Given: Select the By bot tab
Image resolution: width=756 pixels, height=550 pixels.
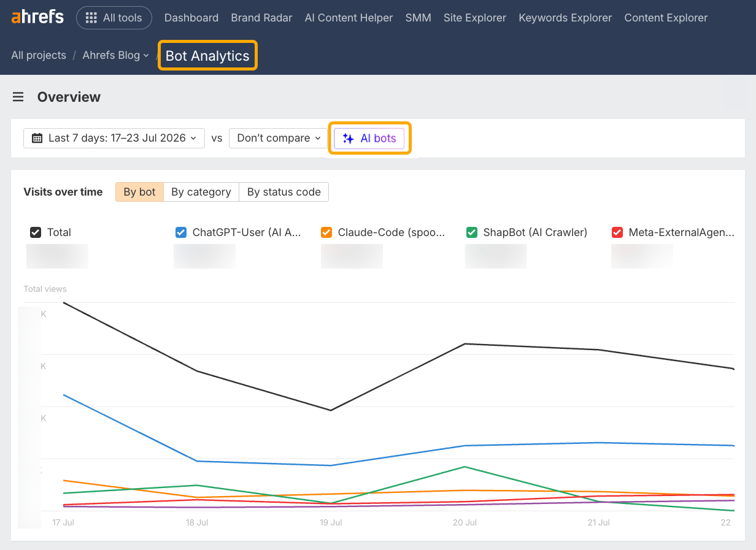Looking at the screenshot, I should click(139, 192).
